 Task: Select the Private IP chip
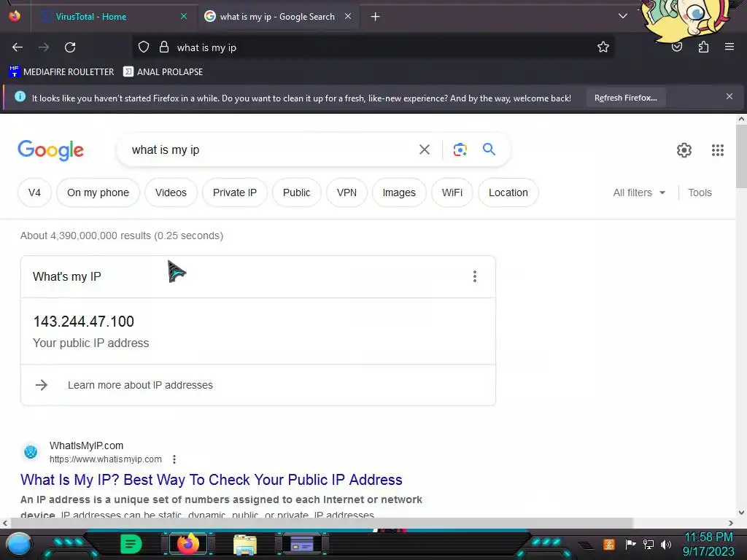[235, 192]
